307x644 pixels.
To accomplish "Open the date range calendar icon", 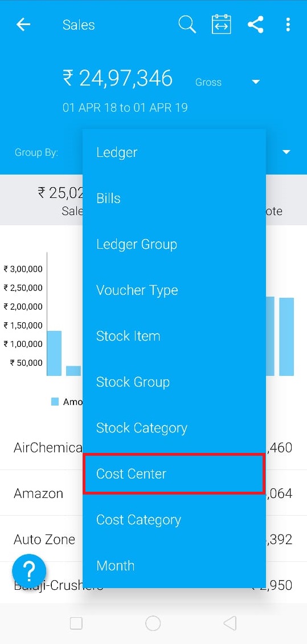I will pos(222,24).
